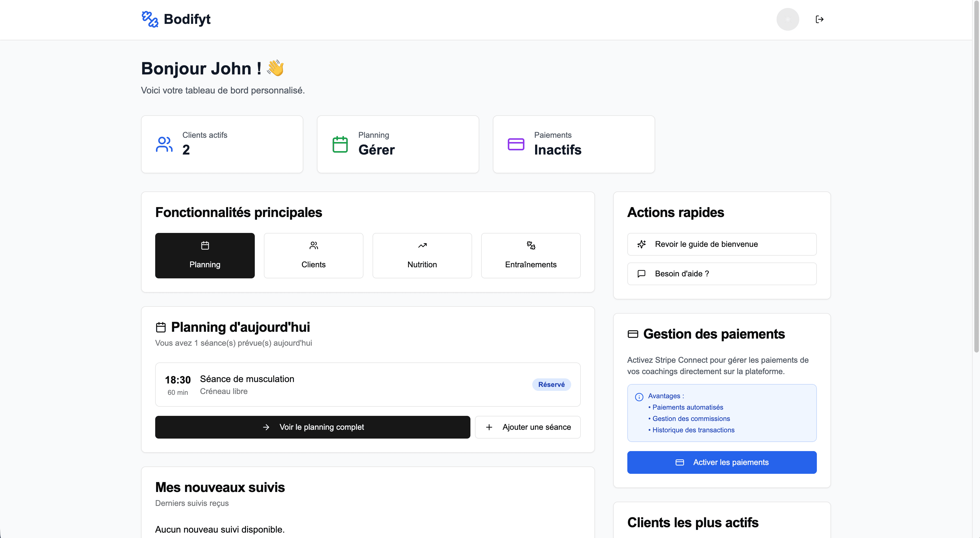Click the people icon on Clients actifs card

tap(164, 144)
